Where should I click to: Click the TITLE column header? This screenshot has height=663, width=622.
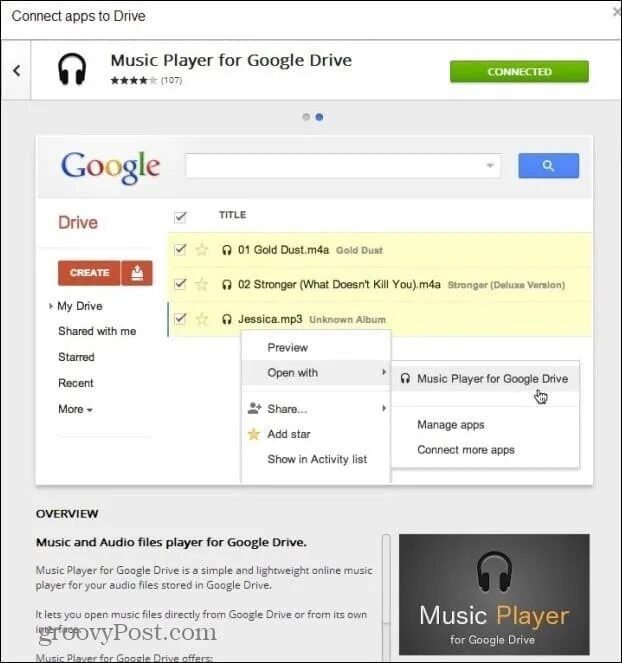pyautogui.click(x=233, y=215)
